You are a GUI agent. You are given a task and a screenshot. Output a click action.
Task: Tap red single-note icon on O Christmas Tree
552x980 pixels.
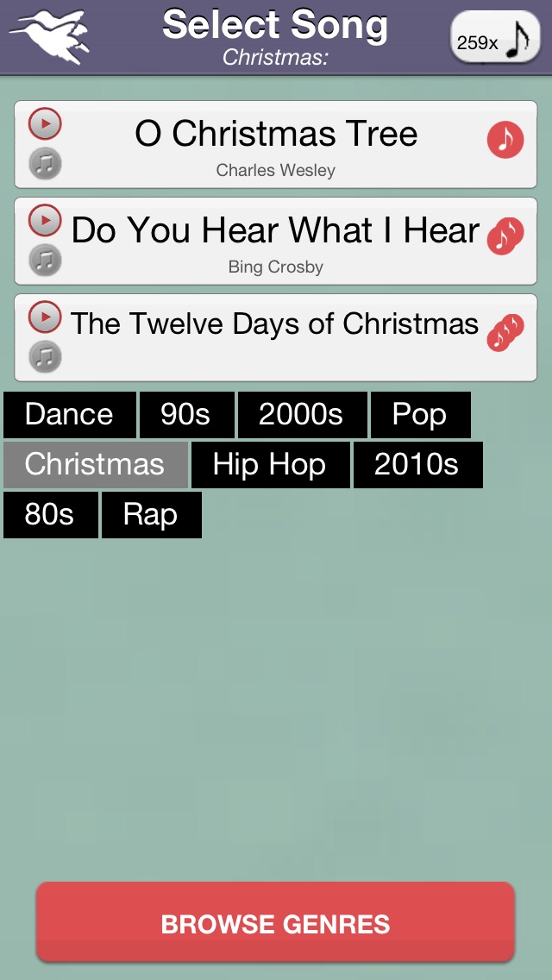(505, 139)
